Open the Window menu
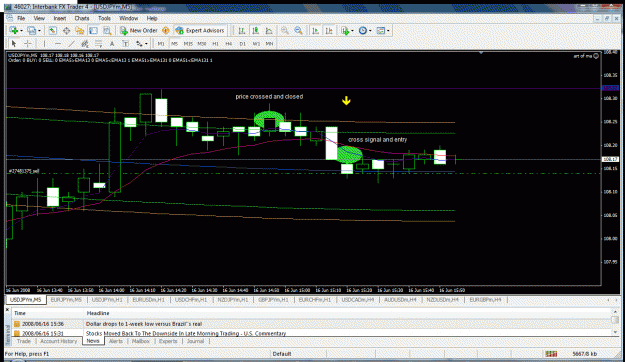Image resolution: width=625 pixels, height=362 pixels. click(x=128, y=18)
